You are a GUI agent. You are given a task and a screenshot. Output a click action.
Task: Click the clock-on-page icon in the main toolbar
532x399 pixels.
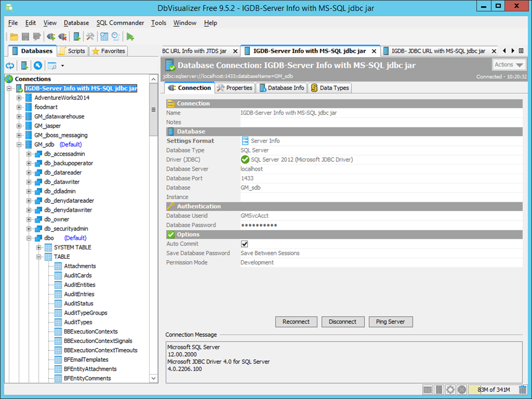116,37
